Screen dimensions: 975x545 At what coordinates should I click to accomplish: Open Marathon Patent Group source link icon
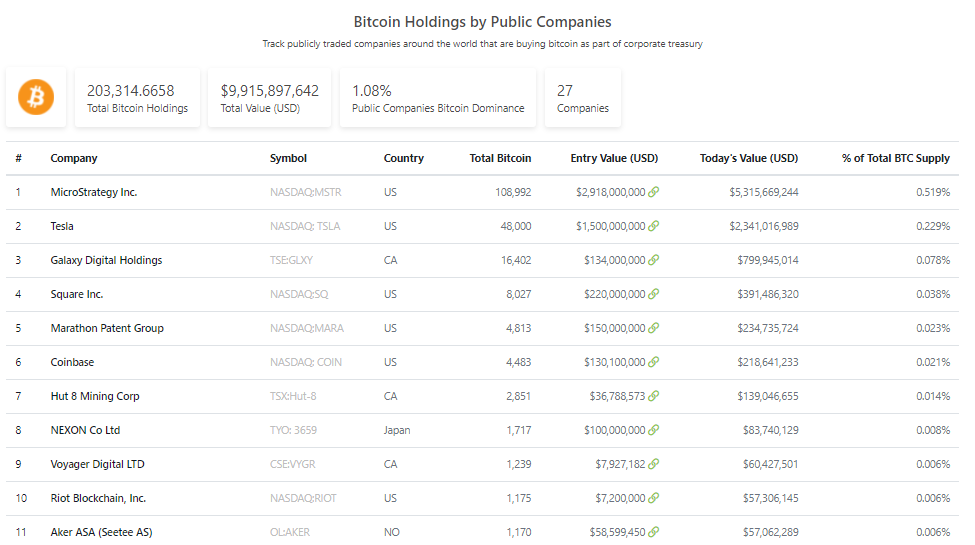pos(654,328)
